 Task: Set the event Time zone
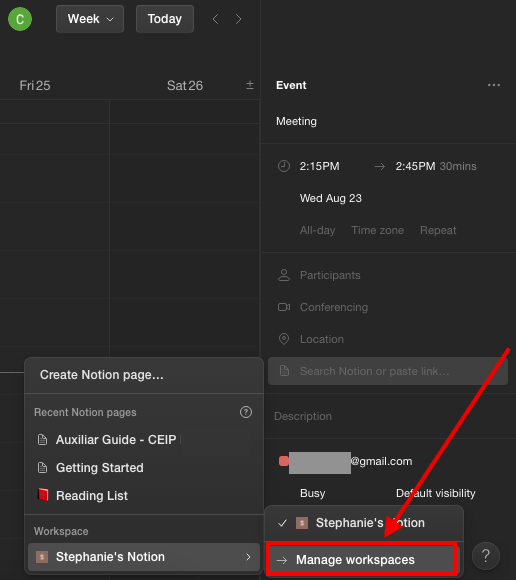(x=377, y=230)
